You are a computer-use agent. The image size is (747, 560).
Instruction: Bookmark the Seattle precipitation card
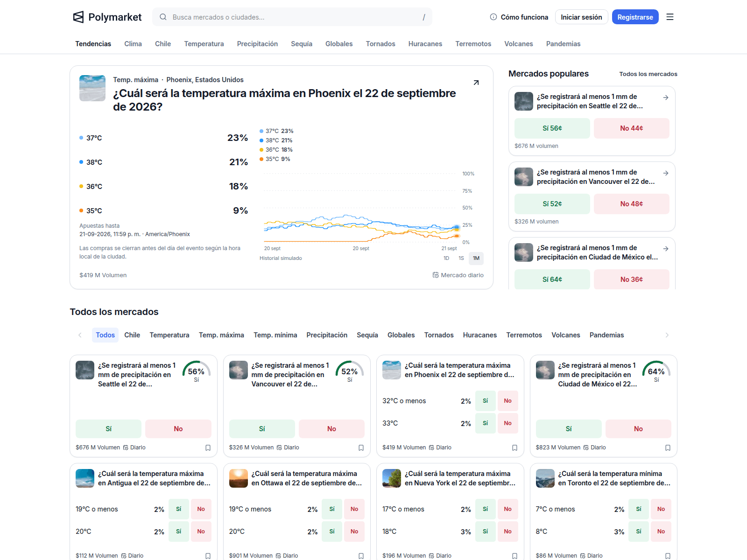pyautogui.click(x=208, y=448)
